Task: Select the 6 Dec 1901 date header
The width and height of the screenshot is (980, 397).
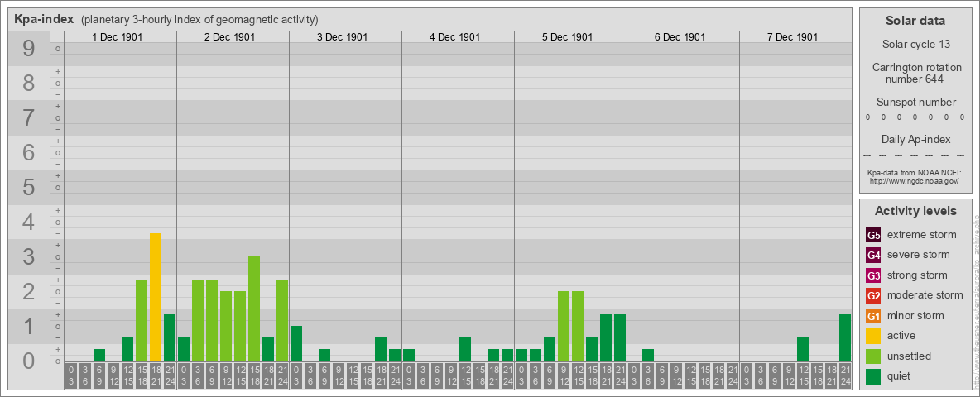Action: pos(680,37)
